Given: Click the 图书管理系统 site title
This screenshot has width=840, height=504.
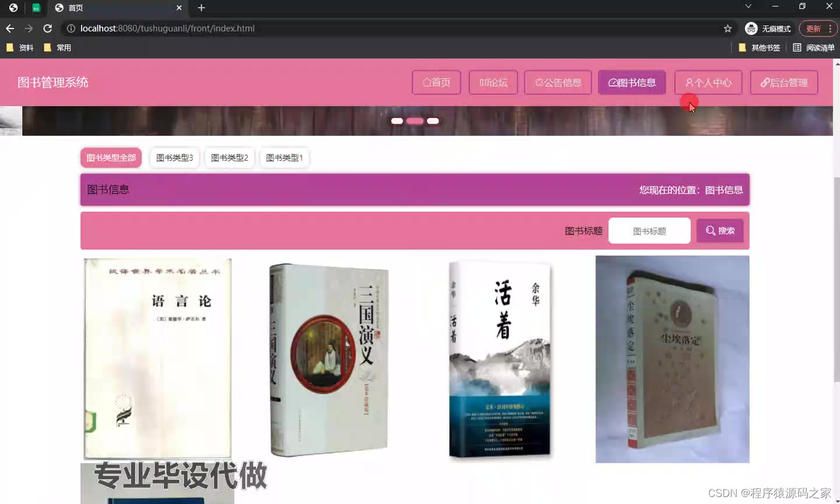Looking at the screenshot, I should [x=52, y=82].
